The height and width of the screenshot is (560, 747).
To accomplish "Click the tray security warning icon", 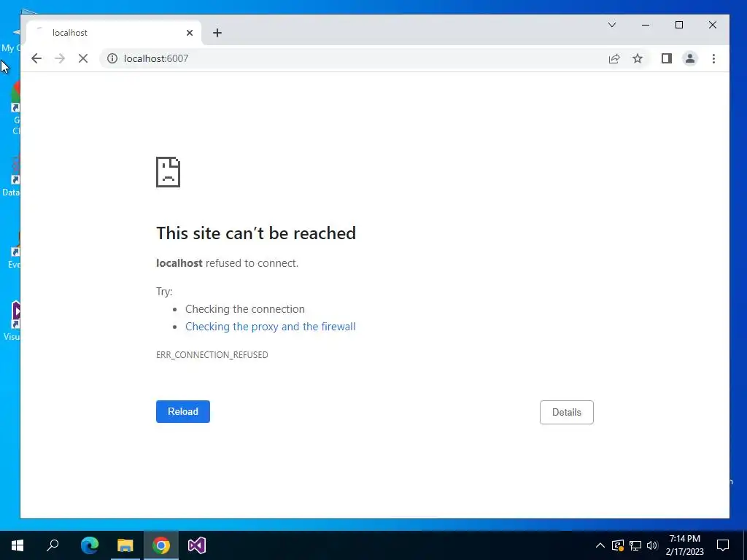I will coord(618,545).
